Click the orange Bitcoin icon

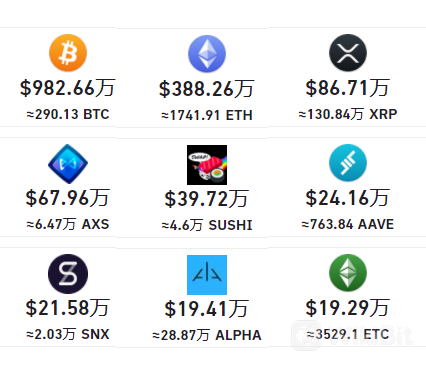coord(68,53)
